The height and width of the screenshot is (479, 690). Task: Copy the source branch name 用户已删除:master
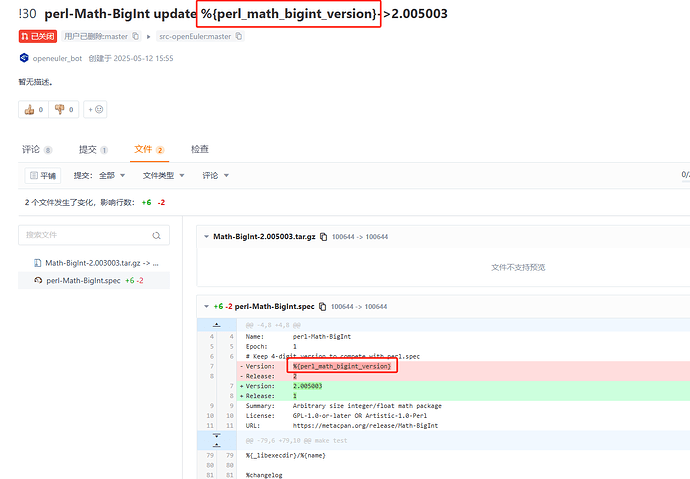click(x=135, y=36)
